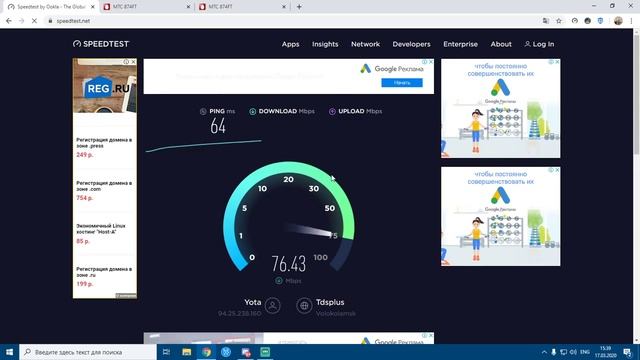The height and width of the screenshot is (360, 640).
Task: Click the info icon on REG.RU ad
Action: tap(126, 62)
